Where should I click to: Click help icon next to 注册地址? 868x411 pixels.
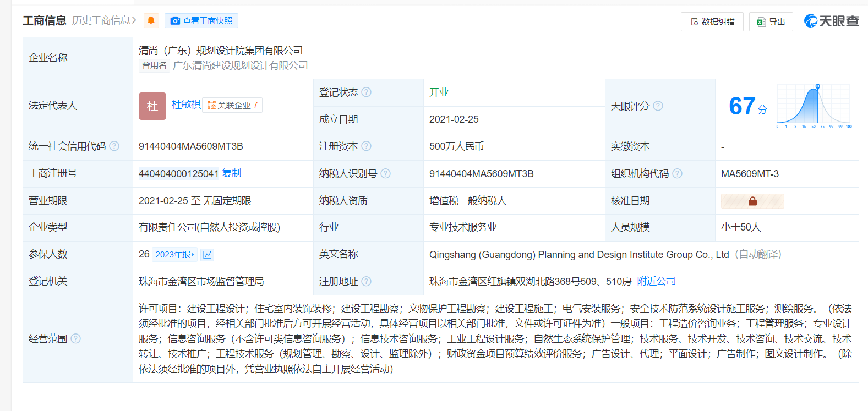[x=366, y=282]
